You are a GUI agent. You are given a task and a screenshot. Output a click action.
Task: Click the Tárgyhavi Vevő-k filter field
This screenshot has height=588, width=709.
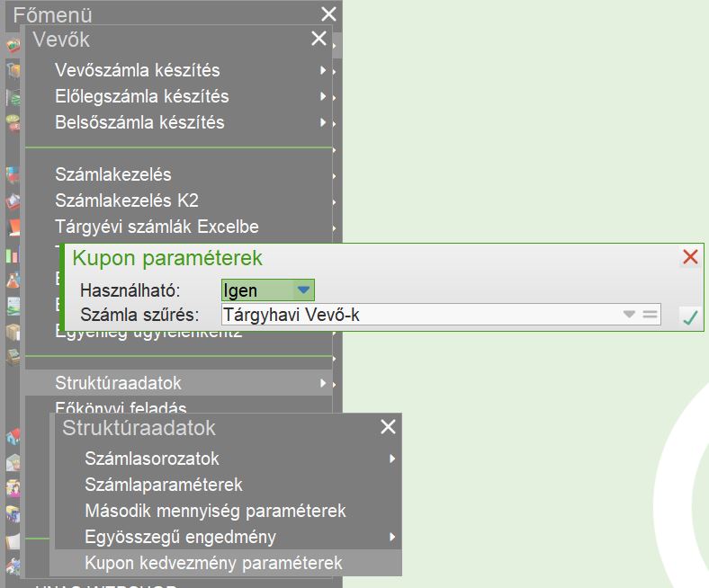click(x=441, y=315)
